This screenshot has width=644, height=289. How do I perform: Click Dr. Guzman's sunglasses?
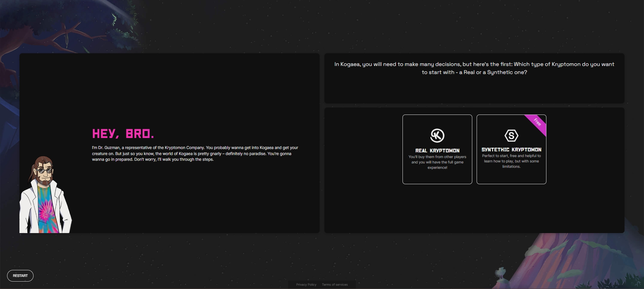tap(44, 170)
